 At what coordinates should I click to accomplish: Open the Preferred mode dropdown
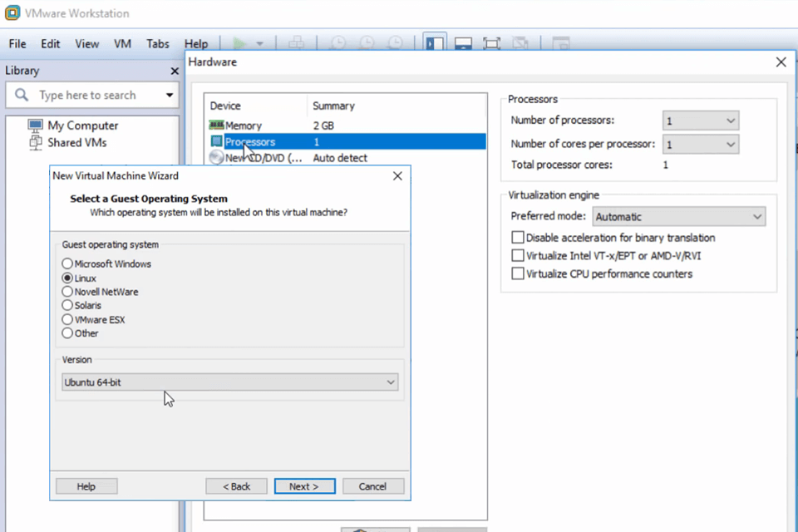pos(678,217)
